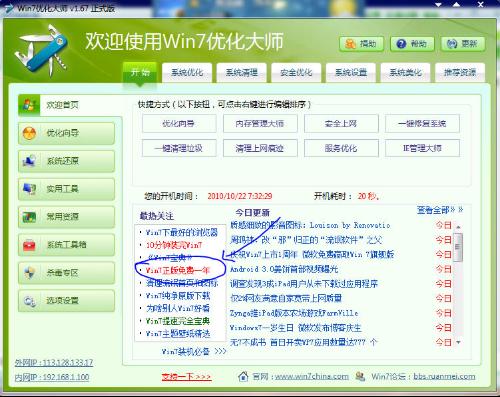Open the Win7提速完全宝典 hot topic link

[178, 321]
